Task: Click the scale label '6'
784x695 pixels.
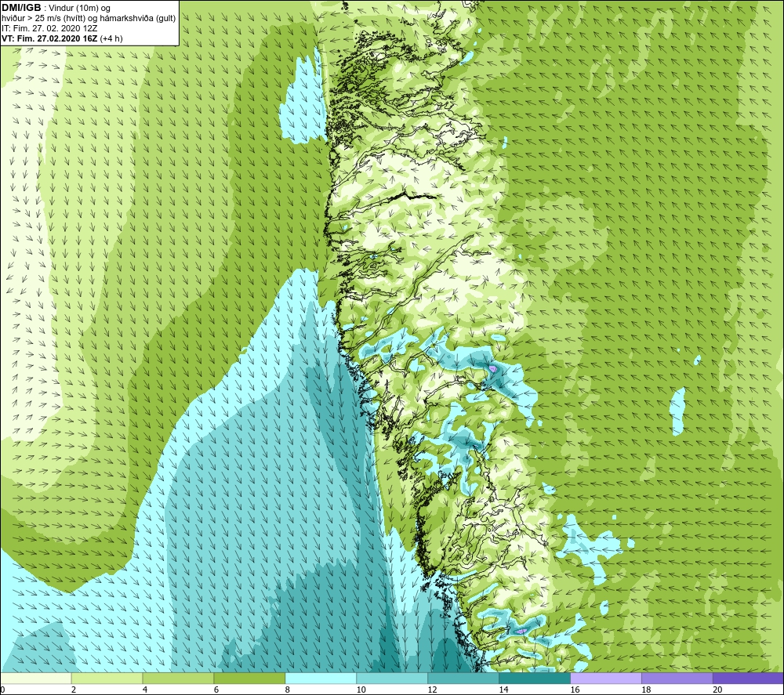Action: click(x=216, y=690)
